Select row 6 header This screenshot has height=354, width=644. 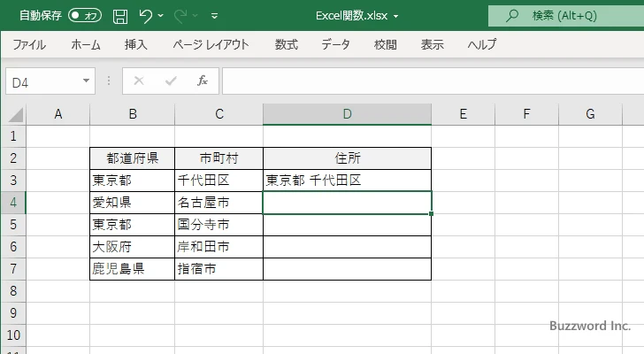[x=13, y=247]
